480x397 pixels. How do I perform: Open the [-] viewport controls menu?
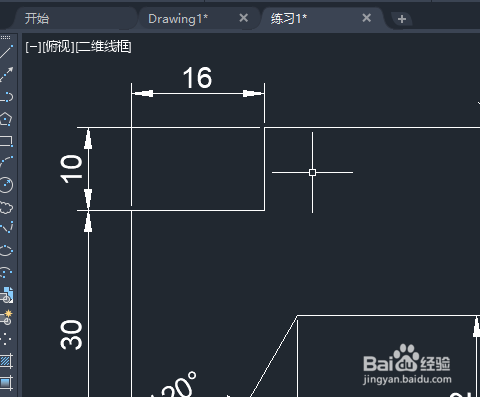(33, 47)
